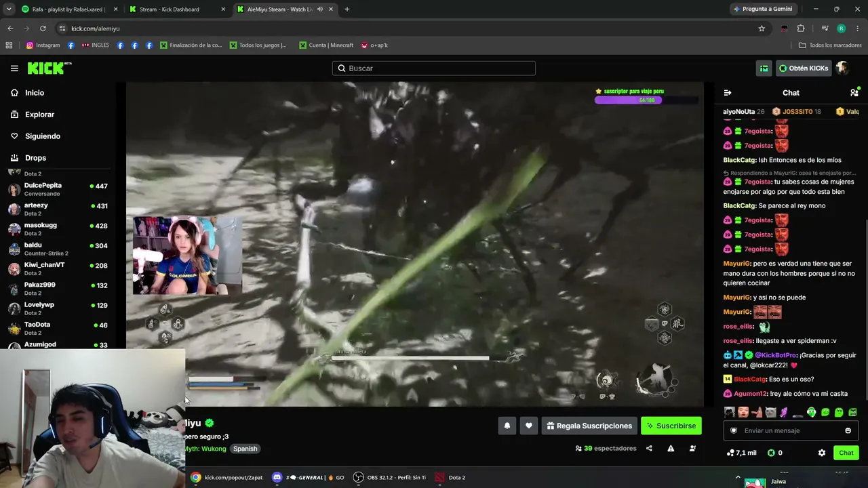Open OBS 32.1.2 from the taskbar
The width and height of the screenshot is (868, 488).
(389, 478)
